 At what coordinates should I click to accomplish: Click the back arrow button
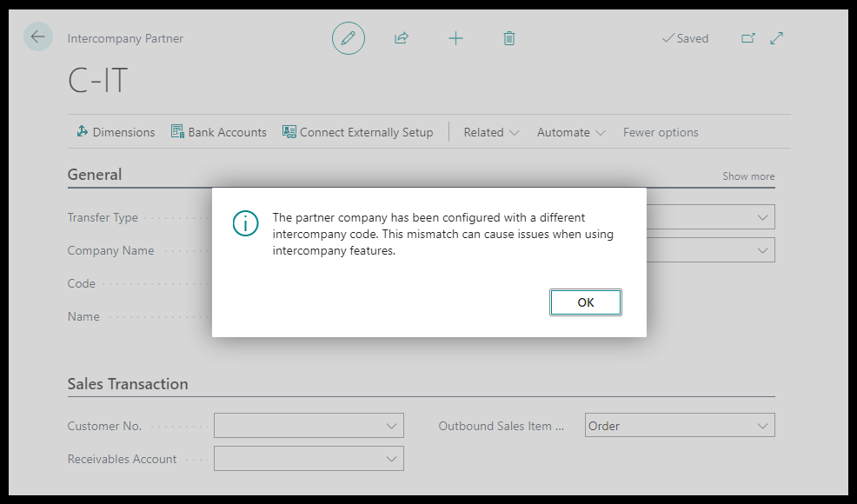pyautogui.click(x=37, y=37)
